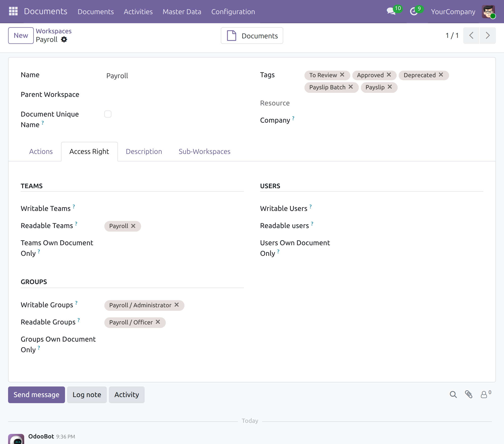Open the Master Data menu

pyautogui.click(x=182, y=12)
